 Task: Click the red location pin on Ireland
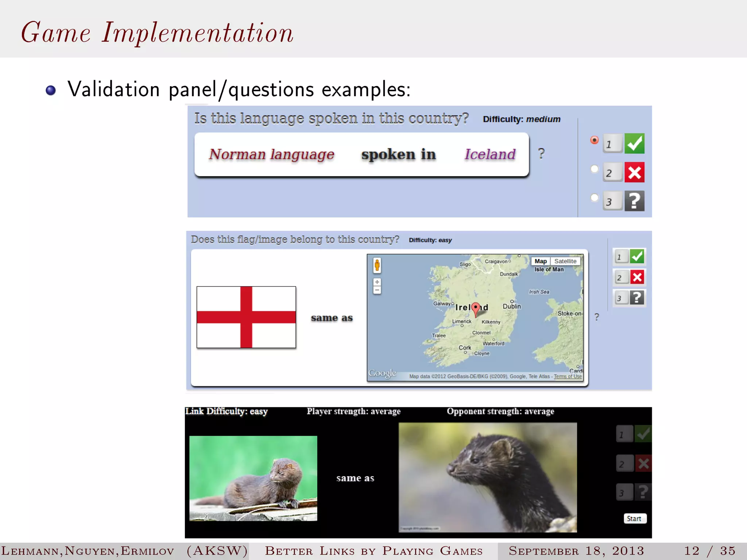(x=476, y=310)
